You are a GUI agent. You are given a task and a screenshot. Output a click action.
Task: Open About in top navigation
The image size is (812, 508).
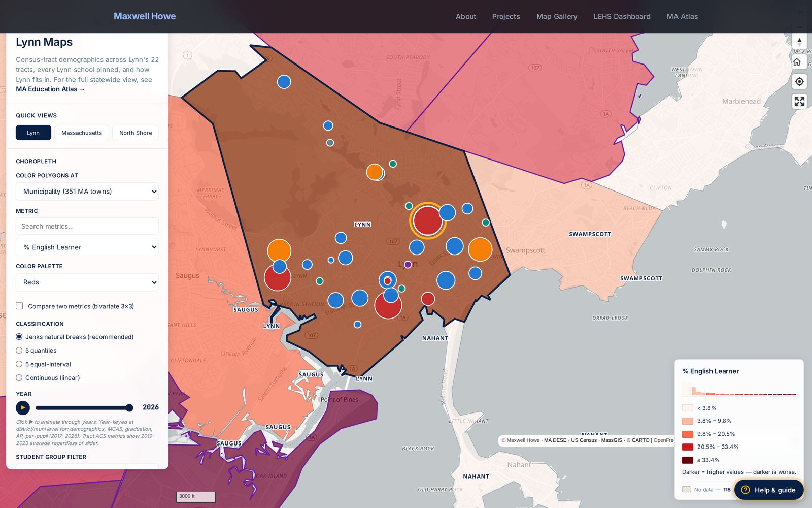(466, 16)
